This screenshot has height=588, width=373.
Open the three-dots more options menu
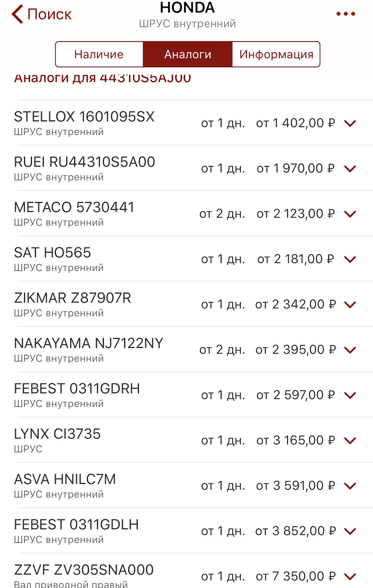tap(345, 14)
